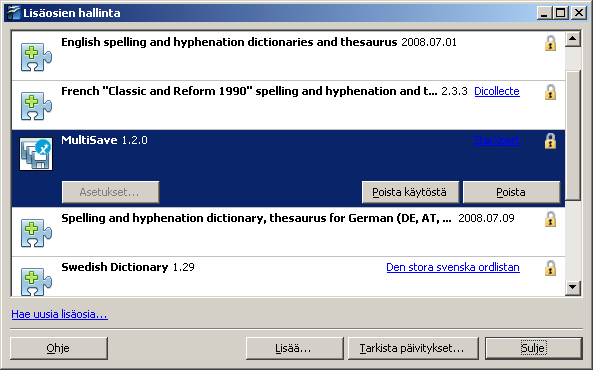Close the Lisäosien hallinta window
Image resolution: width=593 pixels, height=370 pixels.
tap(579, 13)
